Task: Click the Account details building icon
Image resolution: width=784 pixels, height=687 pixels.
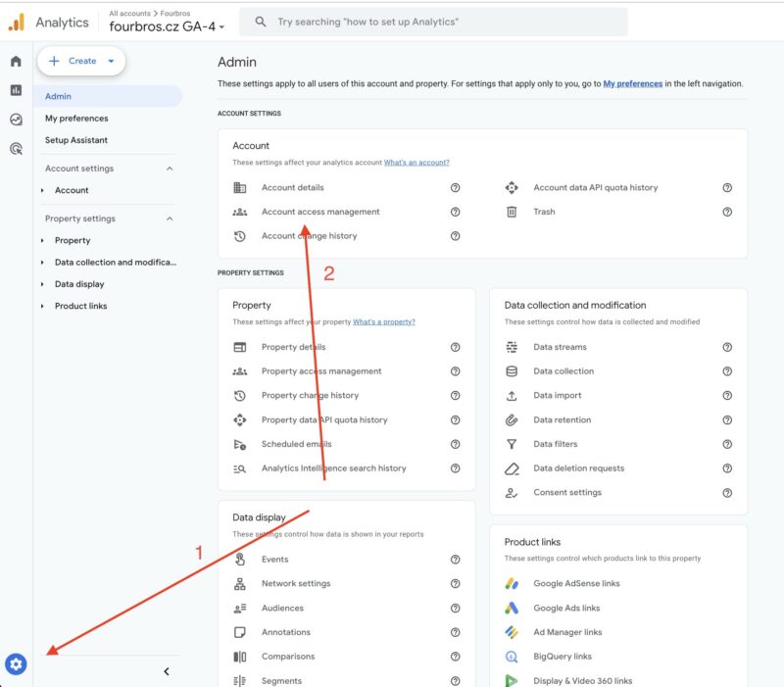Action: [240, 187]
